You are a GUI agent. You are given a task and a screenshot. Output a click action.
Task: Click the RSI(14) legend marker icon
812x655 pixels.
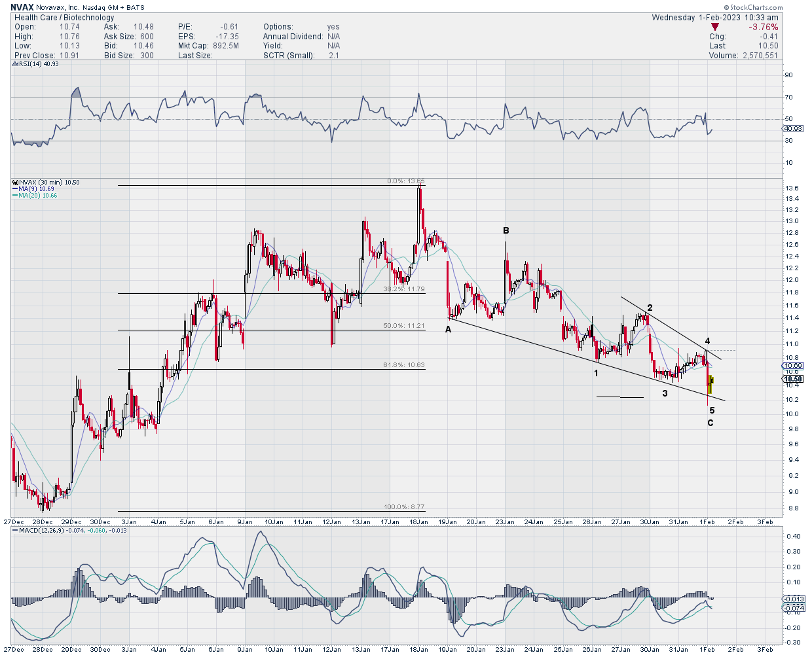16,64
